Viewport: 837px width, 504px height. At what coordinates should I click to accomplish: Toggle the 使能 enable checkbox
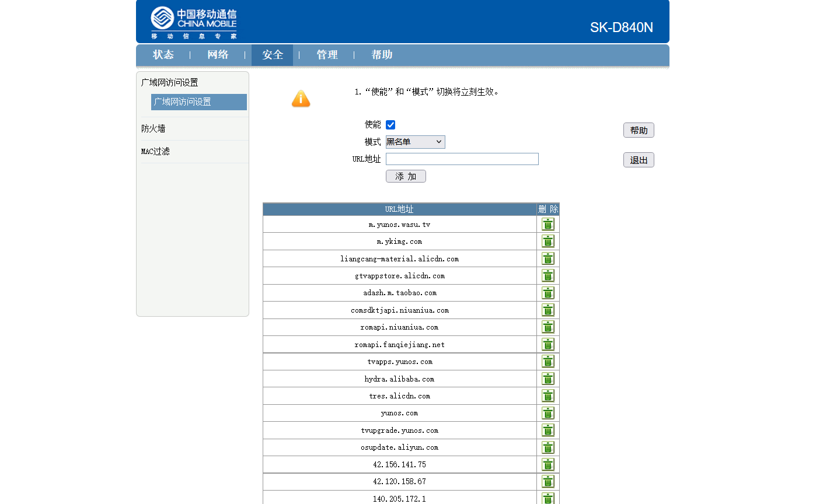point(390,125)
